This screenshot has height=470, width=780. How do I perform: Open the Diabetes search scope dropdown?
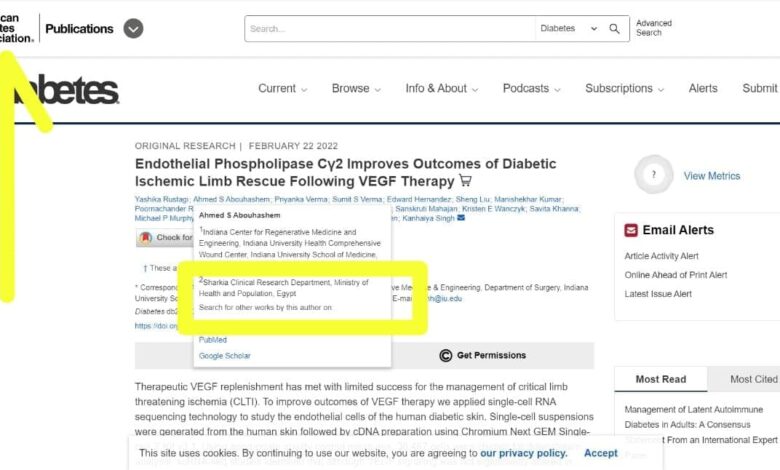(x=565, y=29)
